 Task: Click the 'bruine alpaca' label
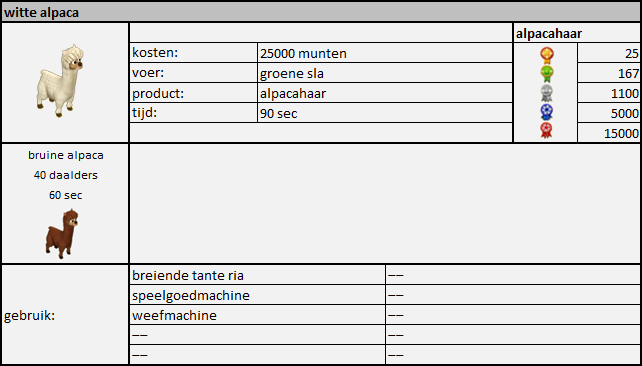pyautogui.click(x=66, y=155)
